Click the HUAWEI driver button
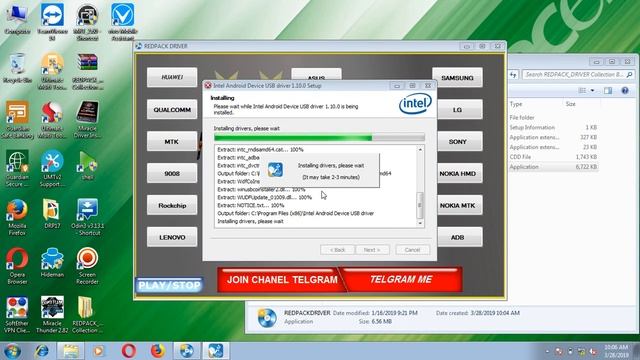Screen dimensions: 640x360 coord(172,77)
